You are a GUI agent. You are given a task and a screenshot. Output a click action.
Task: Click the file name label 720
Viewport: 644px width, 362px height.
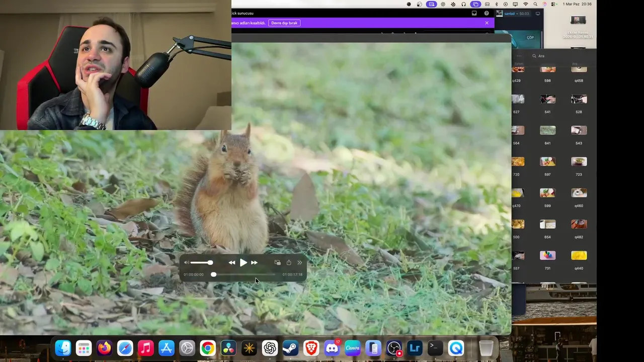pos(516,174)
